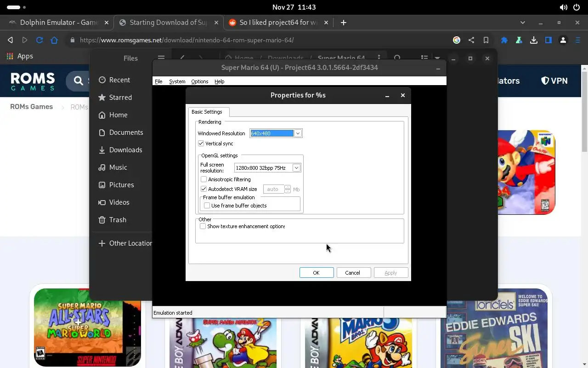
Task: Open the browser extensions puzzle icon
Action: pos(504,40)
